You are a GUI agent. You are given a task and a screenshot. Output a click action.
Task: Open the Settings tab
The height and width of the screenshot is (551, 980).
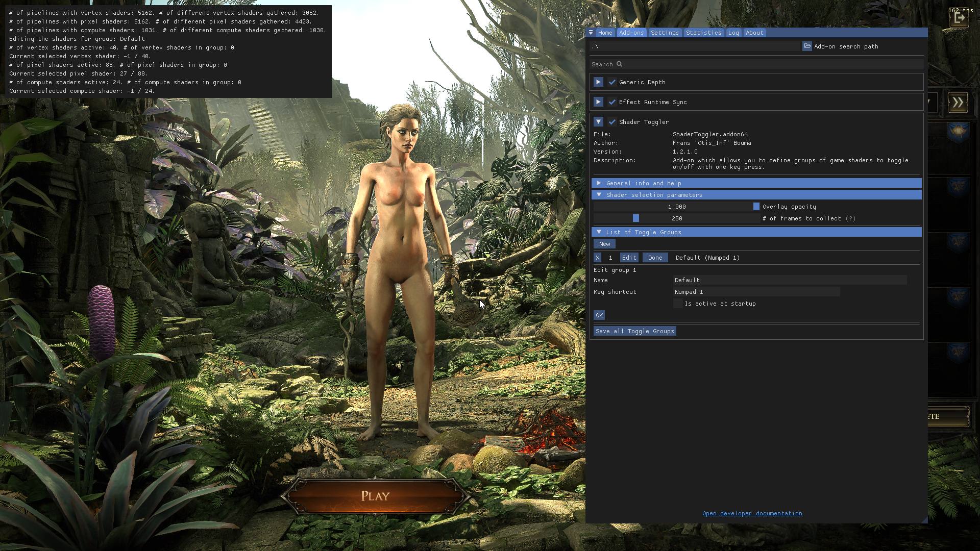click(x=665, y=33)
